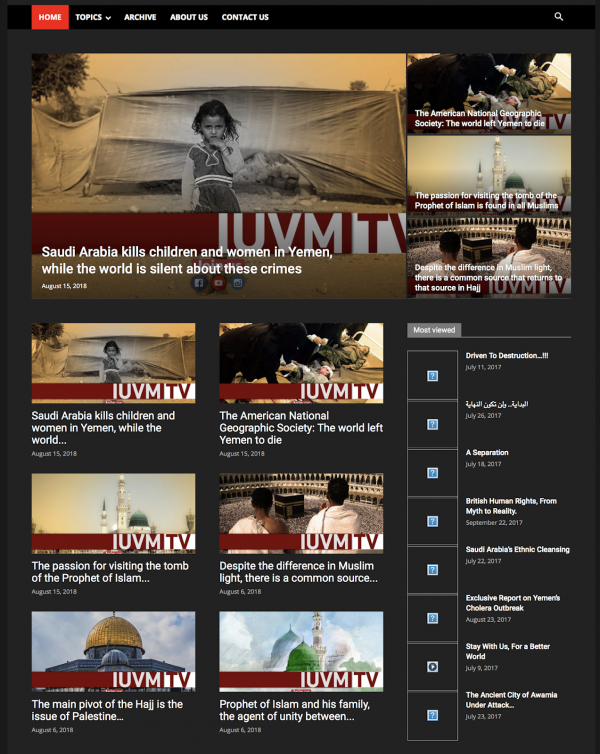Viewport: 600px width, 754px height.
Task: Click placeholder icon beside Saudi Arabia's Ethnic Cleansing
Action: click(432, 570)
